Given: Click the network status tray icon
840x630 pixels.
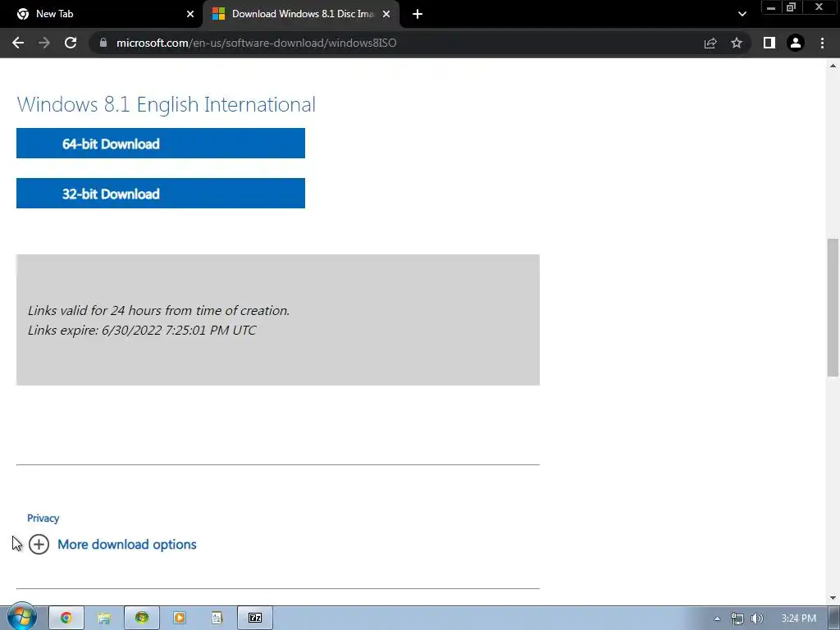Looking at the screenshot, I should [737, 619].
